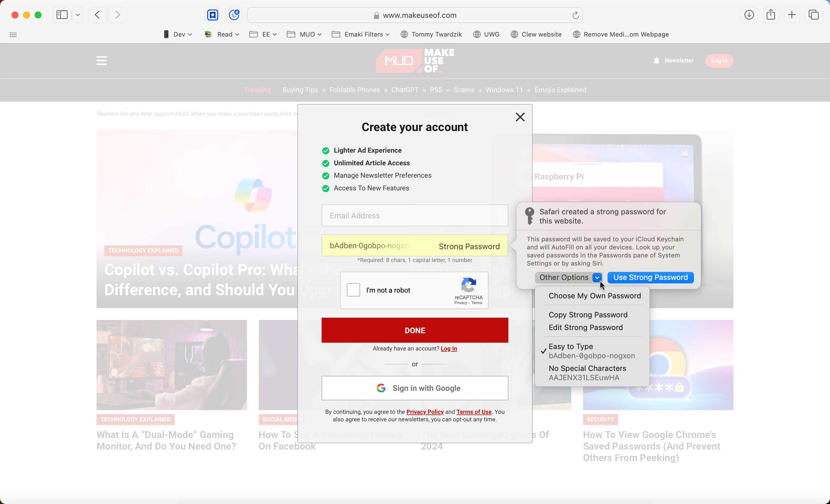Click the Use Strong Password button
This screenshot has width=830, height=504.
tap(650, 277)
